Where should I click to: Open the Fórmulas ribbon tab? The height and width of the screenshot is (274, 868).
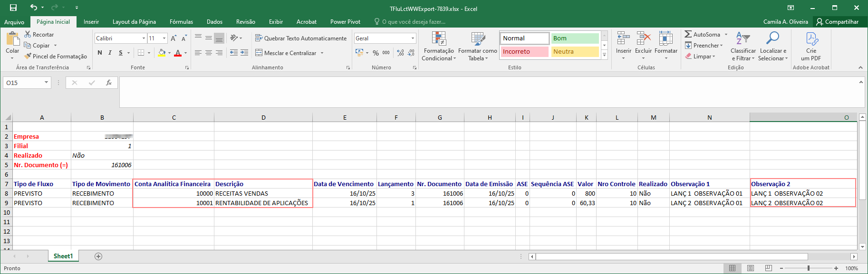coord(181,22)
